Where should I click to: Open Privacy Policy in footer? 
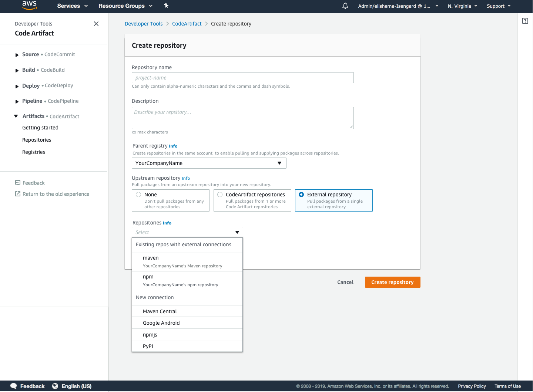(x=472, y=386)
